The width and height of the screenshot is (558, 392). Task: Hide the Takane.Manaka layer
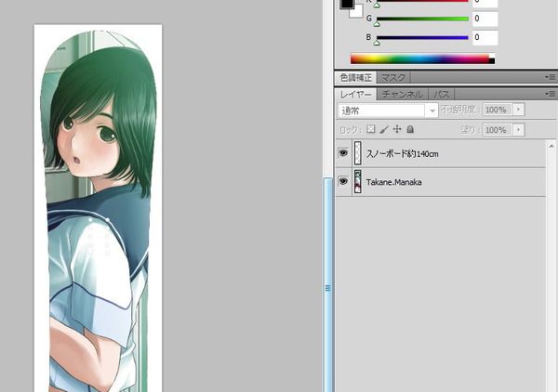(x=343, y=181)
